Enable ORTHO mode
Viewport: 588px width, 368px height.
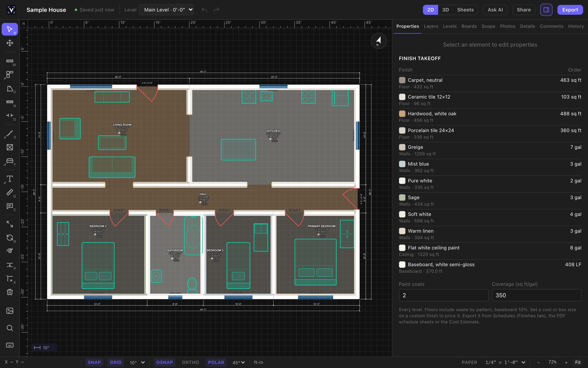tap(190, 362)
